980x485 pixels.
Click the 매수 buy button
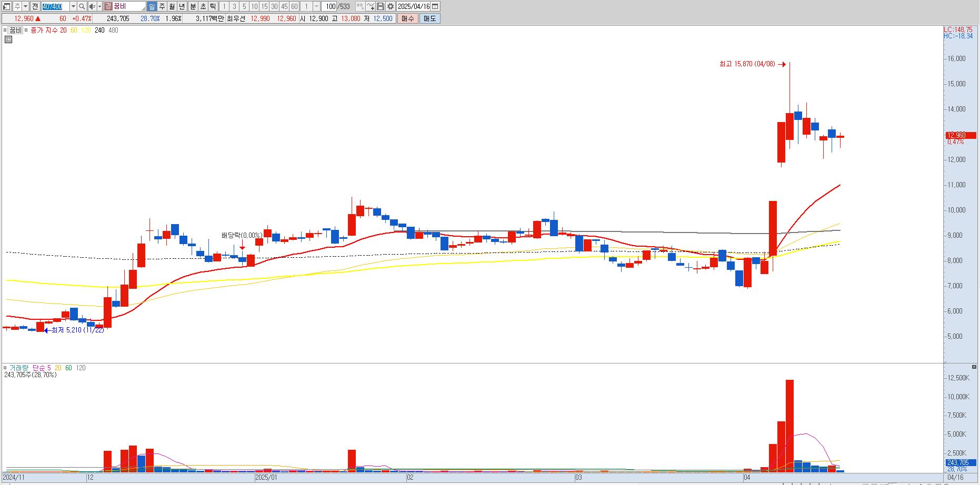pyautogui.click(x=407, y=18)
